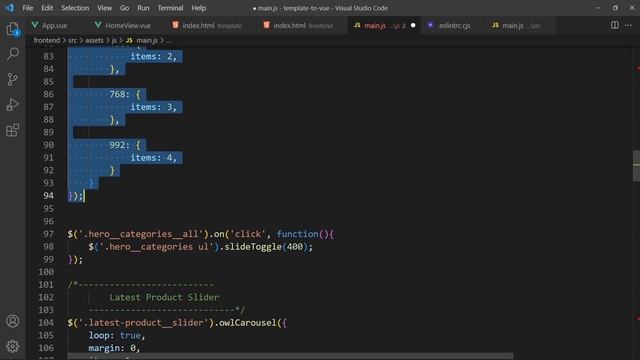Click the trailing ellipsis breadcrumb
Screen dimensions: 640x360
tap(169, 40)
